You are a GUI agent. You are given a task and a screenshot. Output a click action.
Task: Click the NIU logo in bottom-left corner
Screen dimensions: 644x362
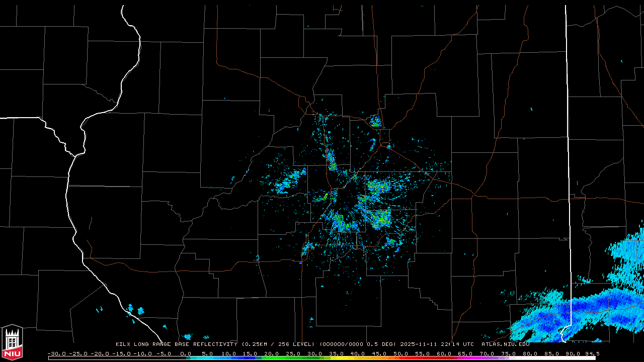12,342
